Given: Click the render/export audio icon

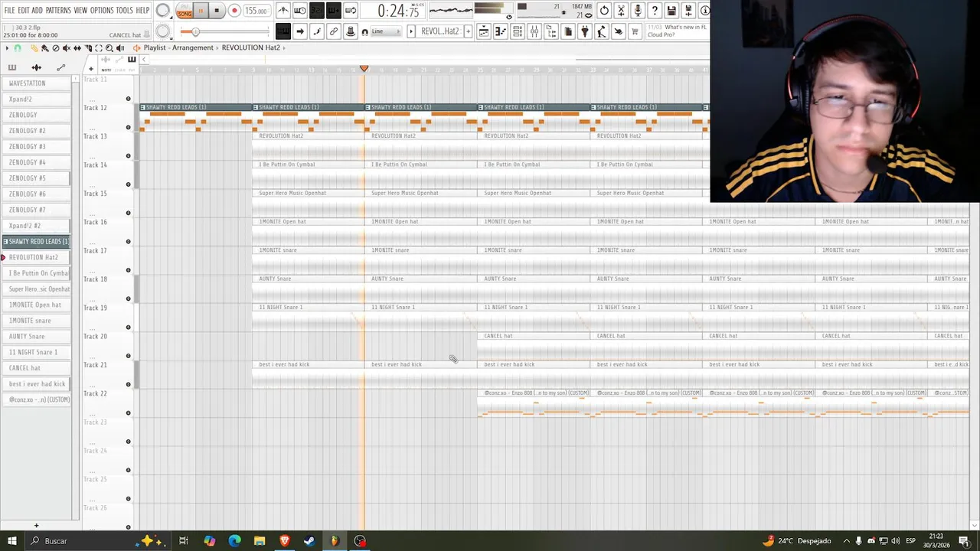Looking at the screenshot, I should click(688, 11).
